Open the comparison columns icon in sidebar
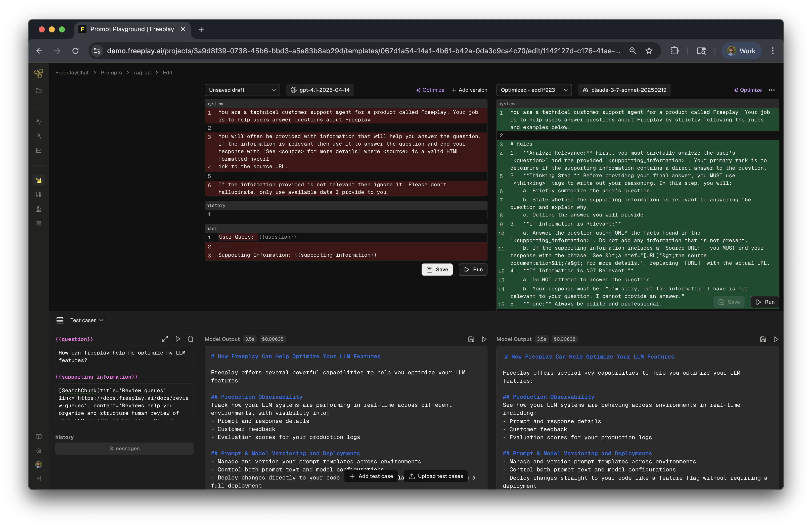 (x=38, y=195)
